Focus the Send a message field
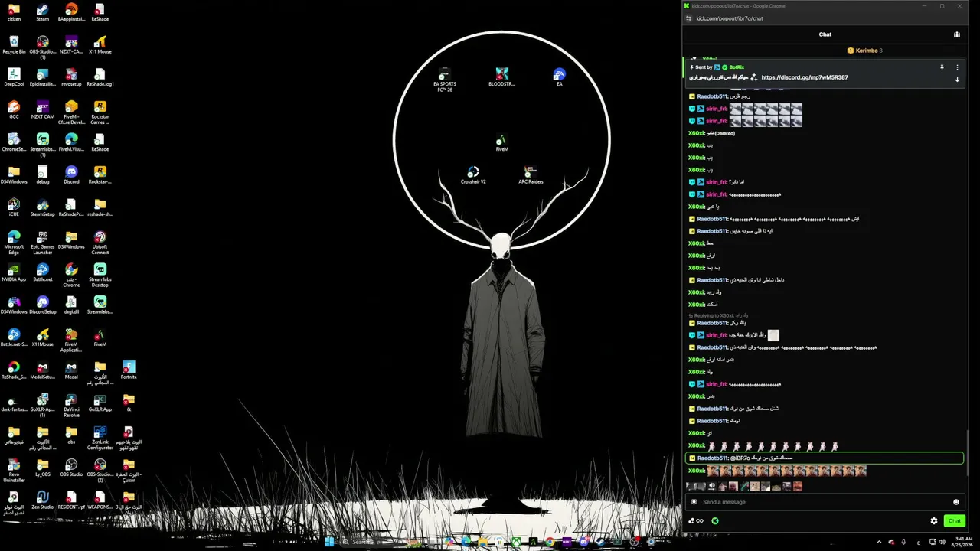This screenshot has width=980, height=551. (x=825, y=502)
